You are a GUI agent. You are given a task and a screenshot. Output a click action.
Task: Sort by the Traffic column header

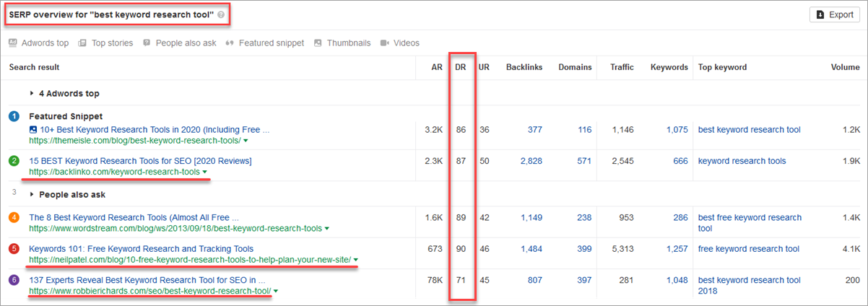pyautogui.click(x=621, y=67)
